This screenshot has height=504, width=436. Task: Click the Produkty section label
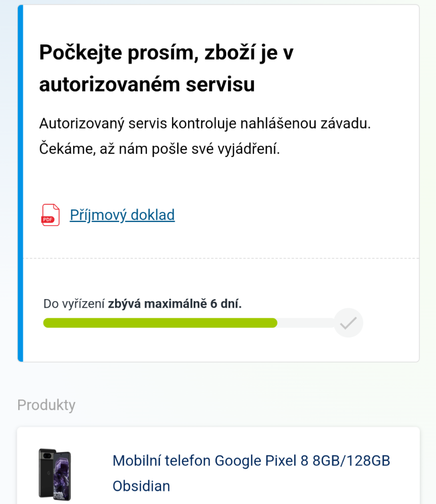pyautogui.click(x=46, y=405)
